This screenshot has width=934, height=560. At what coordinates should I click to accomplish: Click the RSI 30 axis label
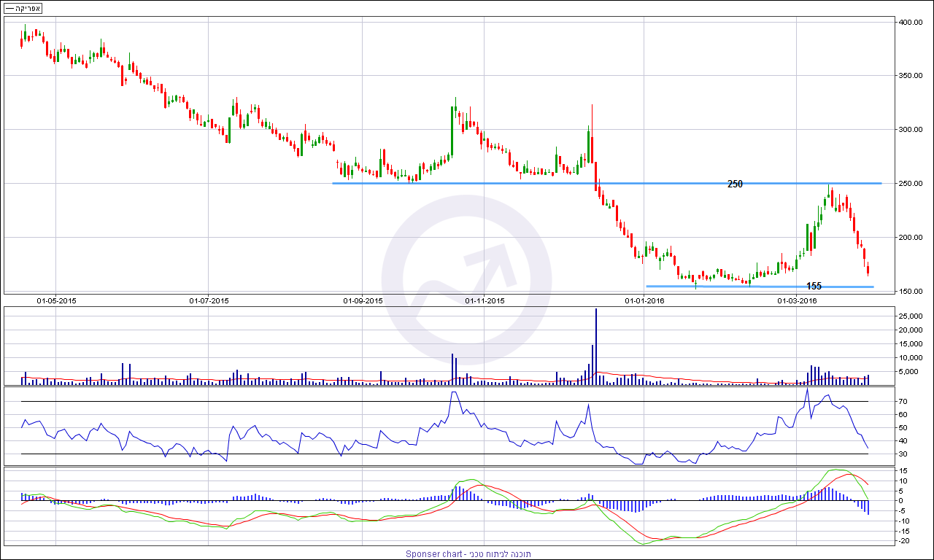click(x=903, y=454)
